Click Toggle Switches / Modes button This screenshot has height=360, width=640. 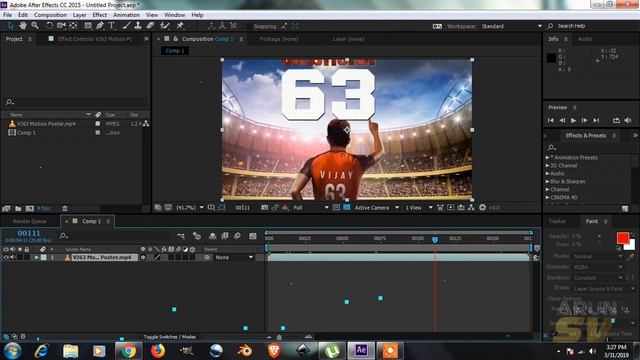[169, 337]
